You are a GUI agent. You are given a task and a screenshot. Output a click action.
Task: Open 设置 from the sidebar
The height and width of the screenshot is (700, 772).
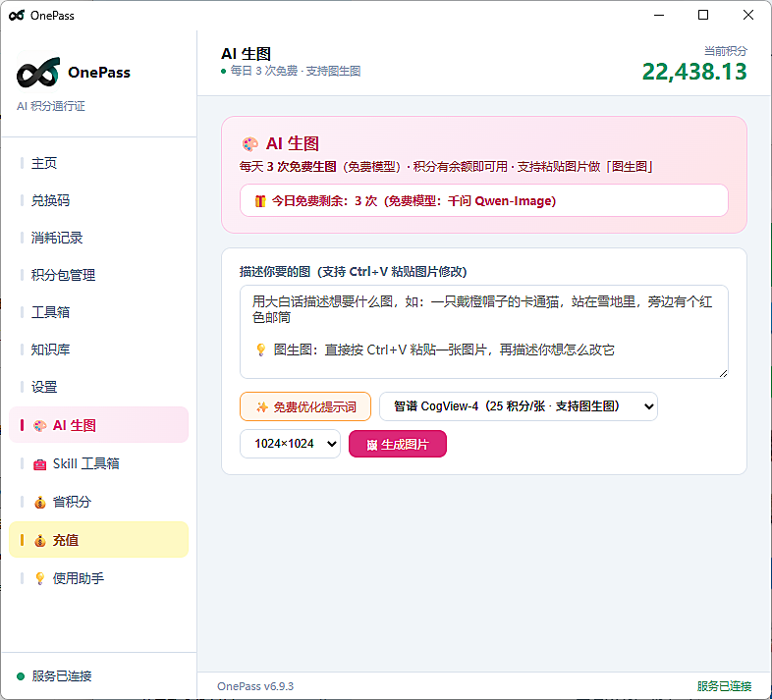44,387
